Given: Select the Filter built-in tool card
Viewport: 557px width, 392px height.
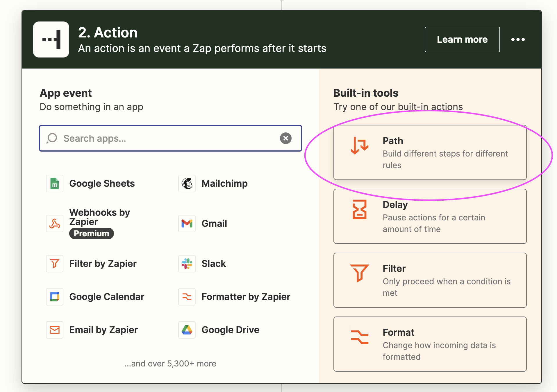Looking at the screenshot, I should tap(430, 280).
